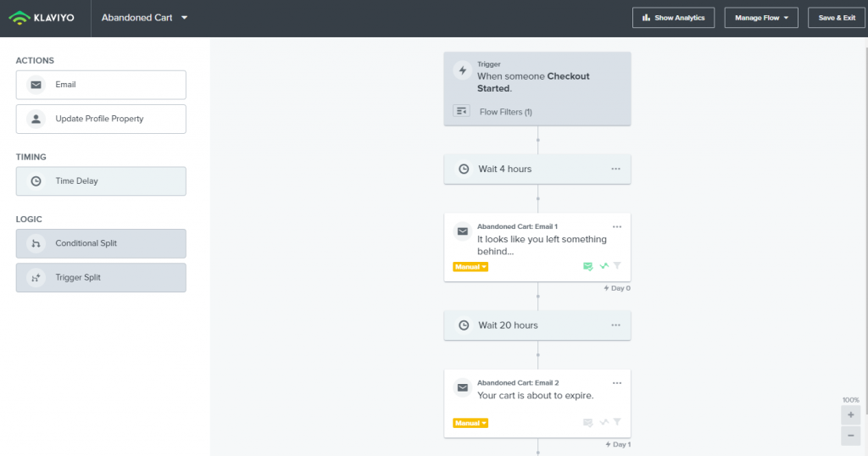The image size is (868, 456).
Task: Change Email 1 Manual status dropdown
Action: pos(470,267)
